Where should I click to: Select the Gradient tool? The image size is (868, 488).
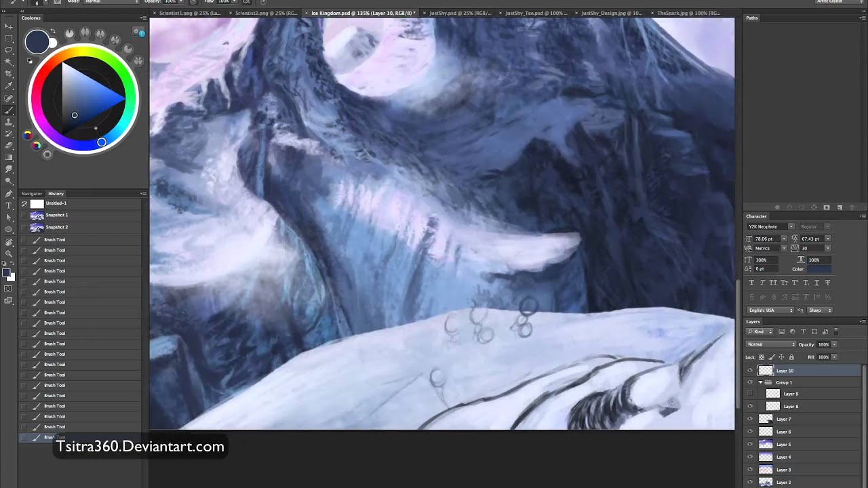9,157
